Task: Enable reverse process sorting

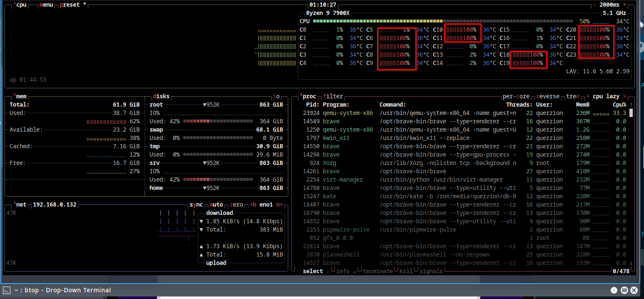Action: click(548, 96)
